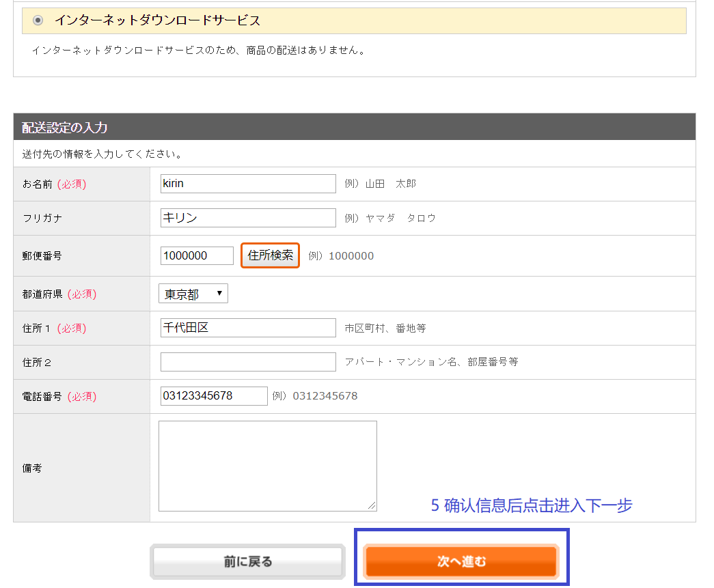The width and height of the screenshot is (714, 588).
Task: Click the 都道府県 (必須) row label
Action: point(59,294)
